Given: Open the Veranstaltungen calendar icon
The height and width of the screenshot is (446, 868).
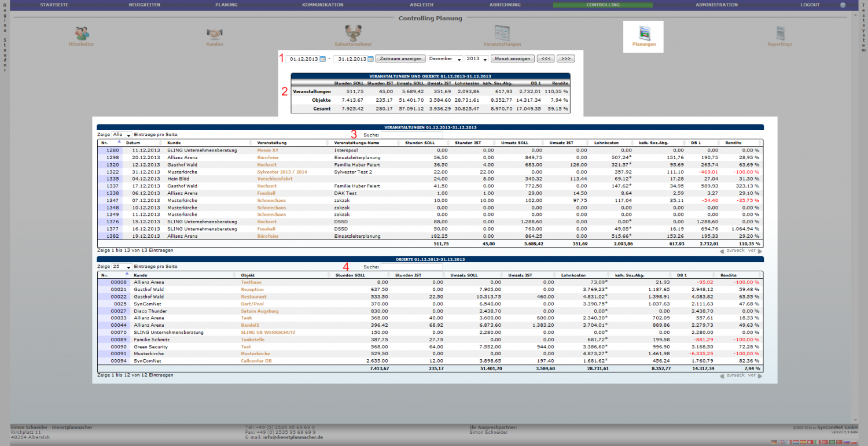Looking at the screenshot, I should coord(502,32).
